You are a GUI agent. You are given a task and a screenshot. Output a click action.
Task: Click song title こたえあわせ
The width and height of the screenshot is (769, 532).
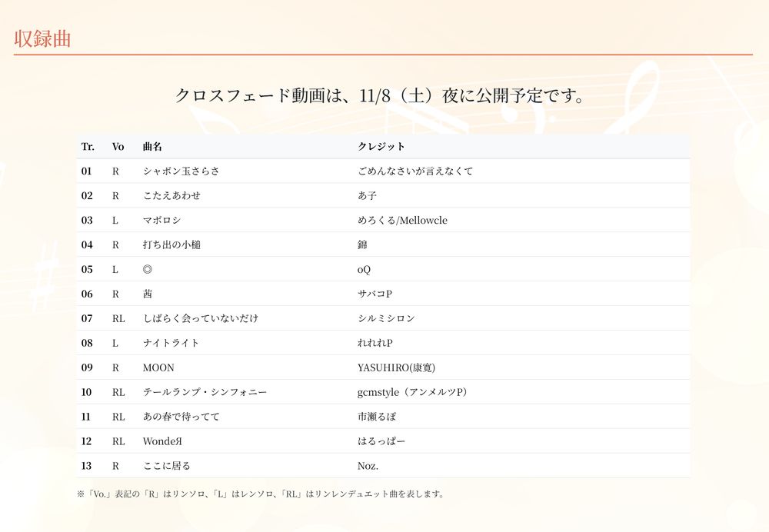(x=171, y=195)
